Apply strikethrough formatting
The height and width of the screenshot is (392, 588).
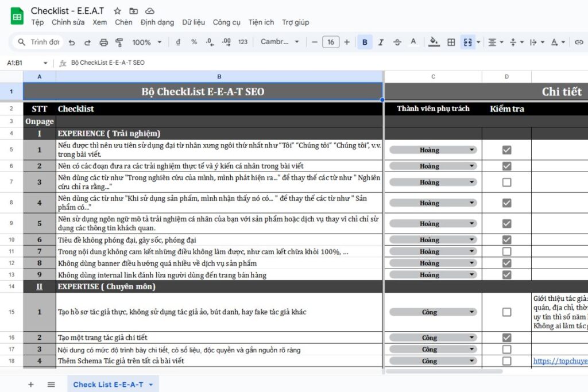397,42
